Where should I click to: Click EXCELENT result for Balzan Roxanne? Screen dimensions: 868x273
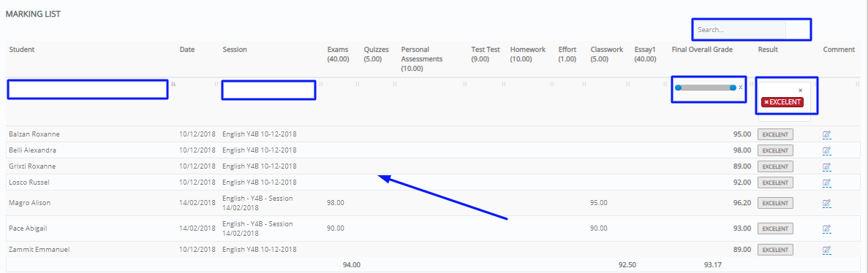coord(775,134)
